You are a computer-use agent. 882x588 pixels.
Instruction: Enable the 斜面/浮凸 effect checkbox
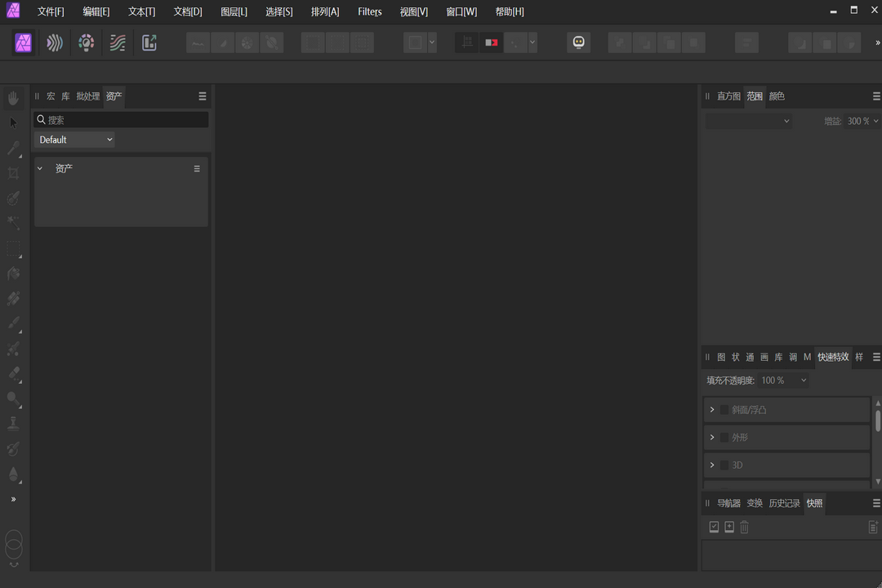pyautogui.click(x=724, y=410)
